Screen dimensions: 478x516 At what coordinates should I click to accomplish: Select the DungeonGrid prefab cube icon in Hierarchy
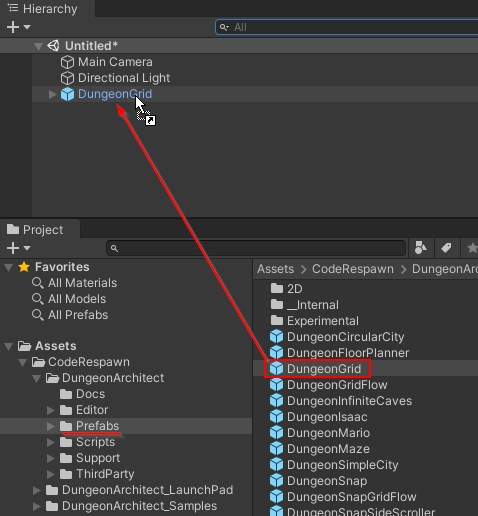pos(67,94)
